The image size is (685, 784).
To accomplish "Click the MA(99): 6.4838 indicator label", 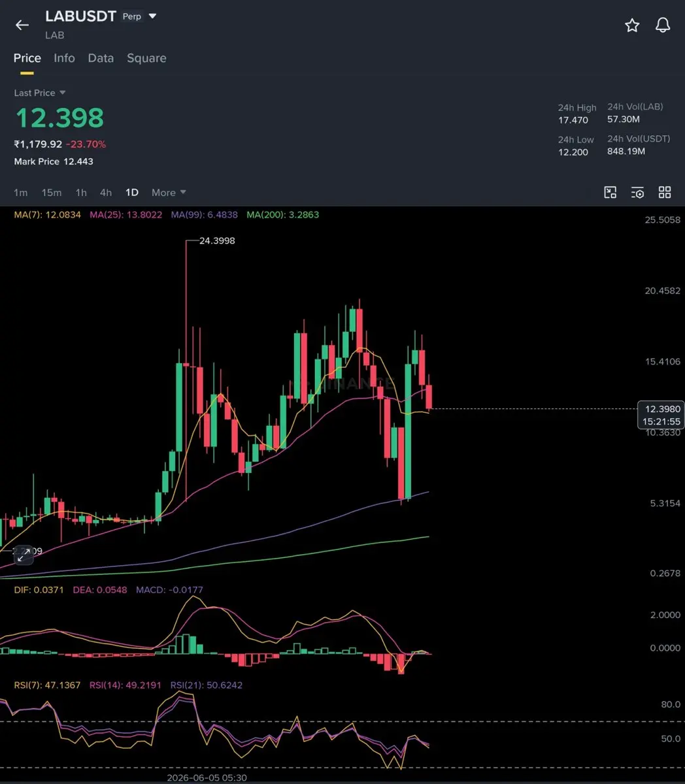I will point(205,214).
